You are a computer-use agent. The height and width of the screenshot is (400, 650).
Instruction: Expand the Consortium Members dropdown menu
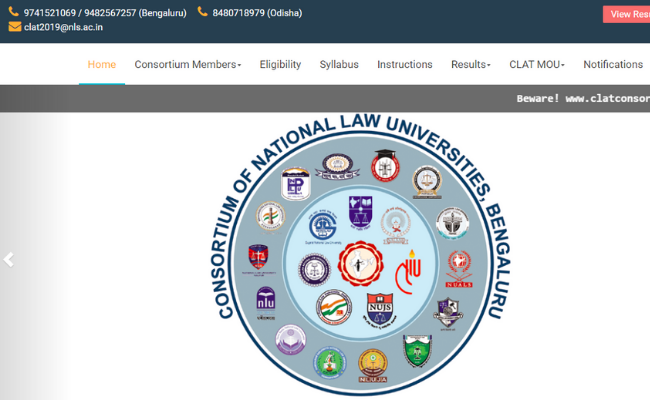pos(188,64)
